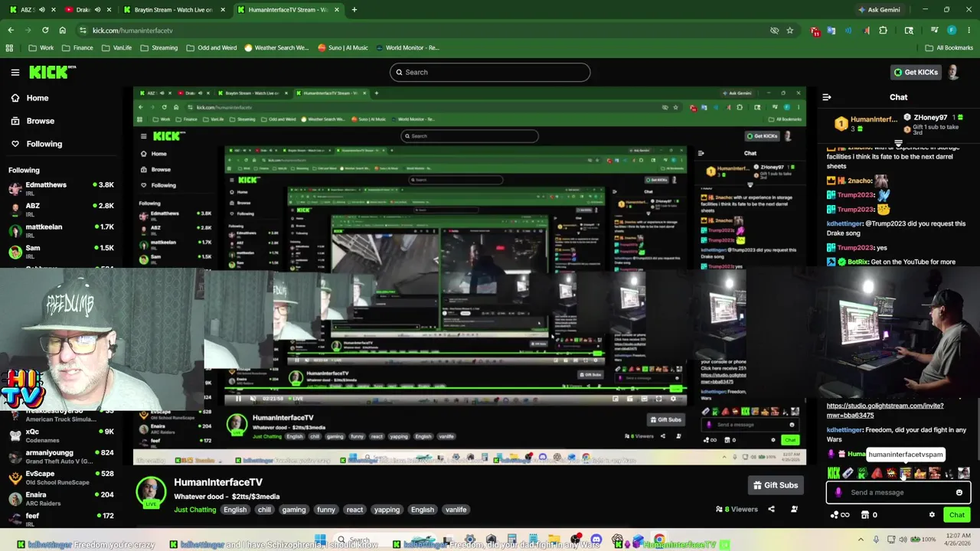The width and height of the screenshot is (980, 551).
Task: Open Enaira channel in Following list
Action: tap(60, 498)
